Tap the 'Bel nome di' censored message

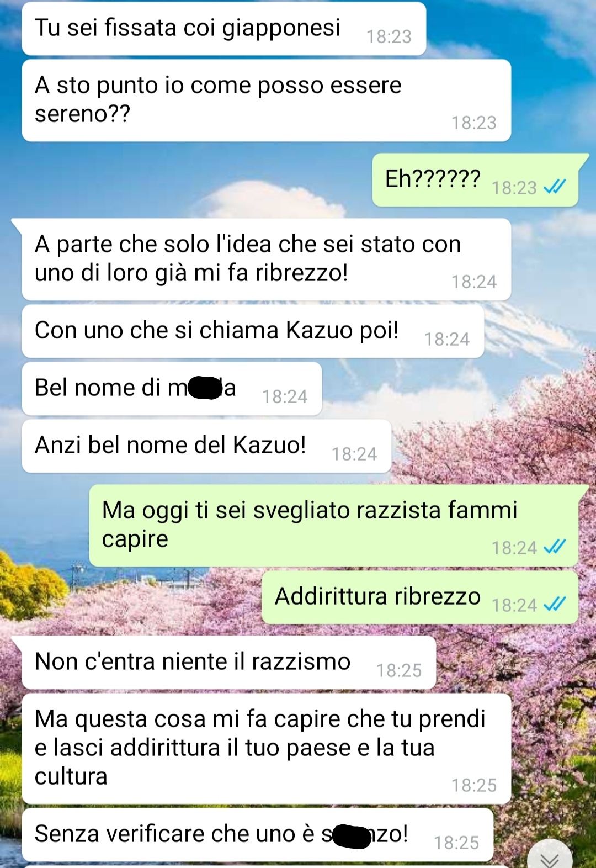172,389
